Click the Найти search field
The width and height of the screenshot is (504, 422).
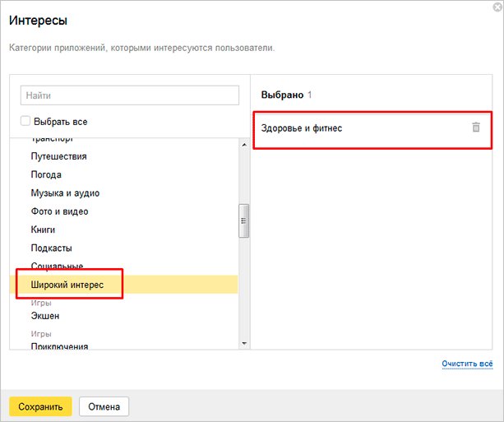tap(129, 95)
